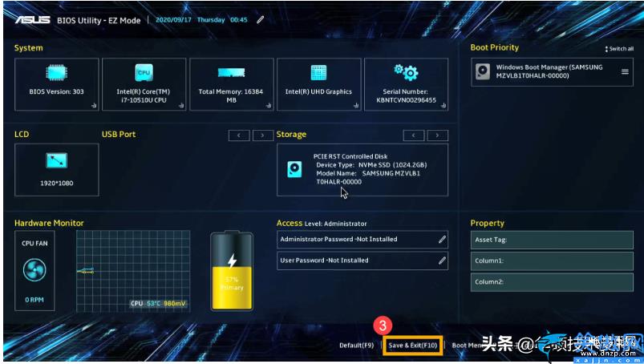
Task: Click the 0 RPM fan speed reading
Action: pos(34,300)
